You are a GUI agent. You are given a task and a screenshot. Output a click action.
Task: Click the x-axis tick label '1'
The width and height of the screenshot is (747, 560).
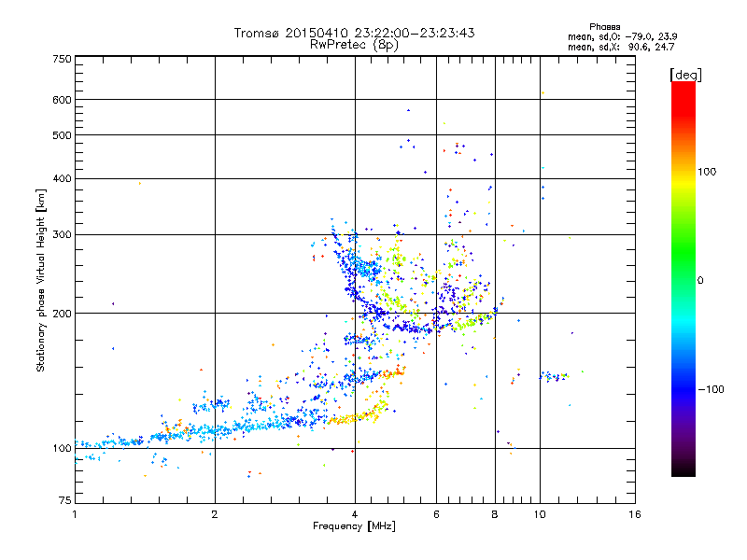[x=75, y=514]
